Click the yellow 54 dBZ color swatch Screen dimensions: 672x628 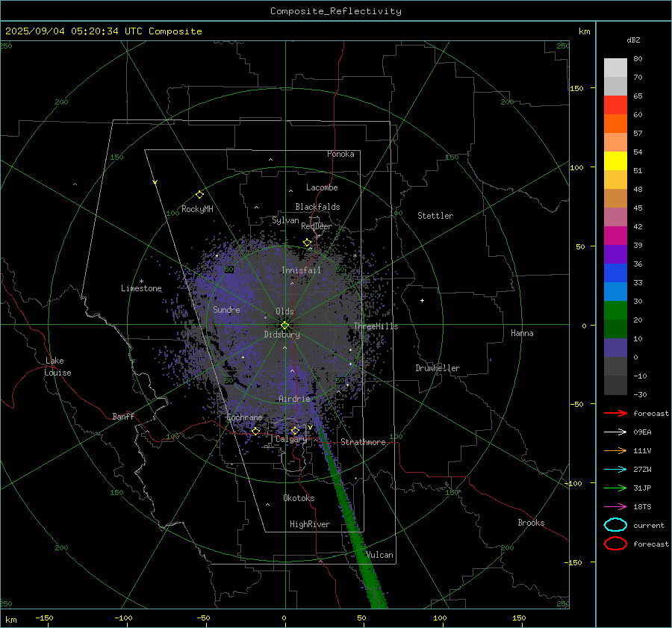[615, 161]
